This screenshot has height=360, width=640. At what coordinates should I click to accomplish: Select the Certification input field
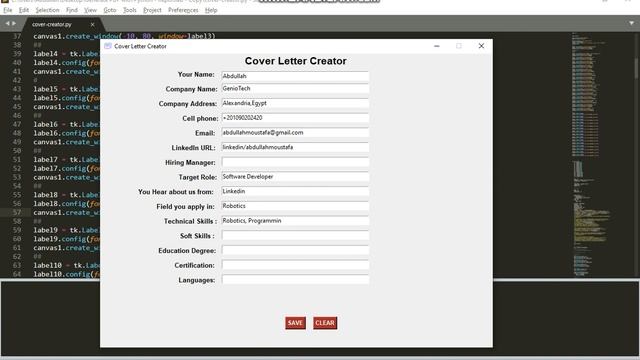coord(295,265)
